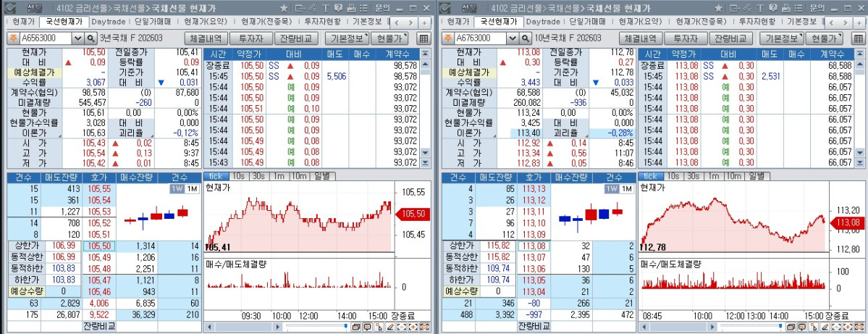Screen dimensions: 868x334
Task: Click the 체결내역 button in the right window
Action: coord(640,38)
